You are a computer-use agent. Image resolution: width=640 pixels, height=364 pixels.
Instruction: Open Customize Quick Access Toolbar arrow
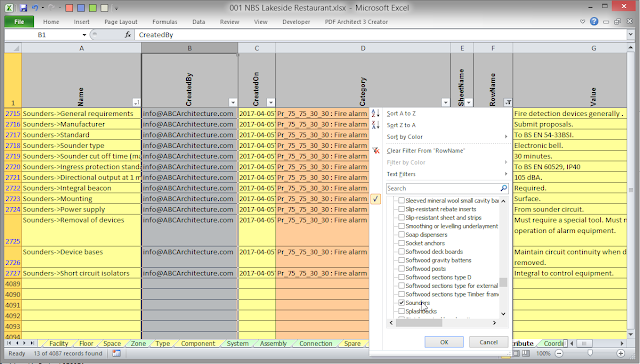coord(116,8)
